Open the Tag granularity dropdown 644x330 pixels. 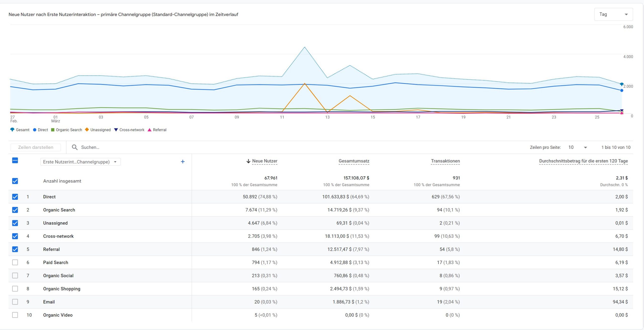tap(613, 14)
